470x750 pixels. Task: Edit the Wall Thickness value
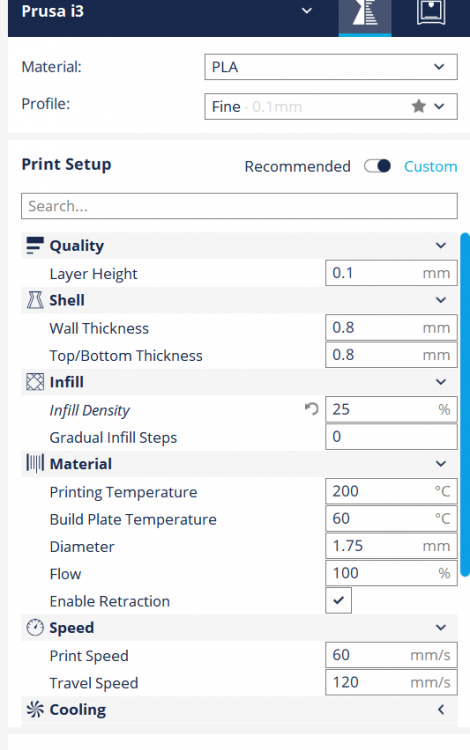point(391,328)
